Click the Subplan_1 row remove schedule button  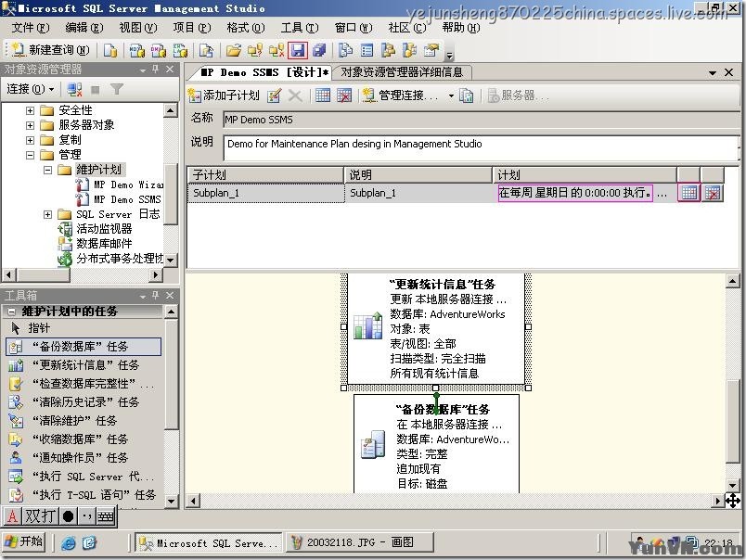tap(713, 193)
